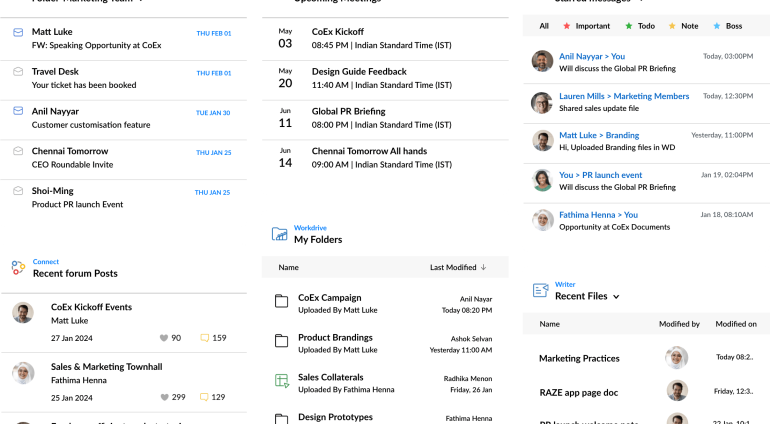This screenshot has width=770, height=424.
Task: Sort by Last Modified column arrow
Action: [484, 268]
